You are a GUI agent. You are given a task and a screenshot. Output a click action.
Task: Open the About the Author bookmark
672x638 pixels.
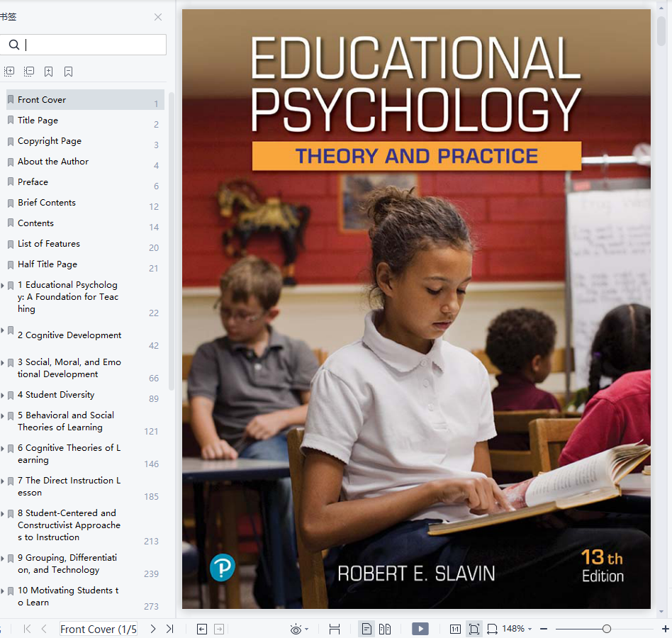pos(85,161)
